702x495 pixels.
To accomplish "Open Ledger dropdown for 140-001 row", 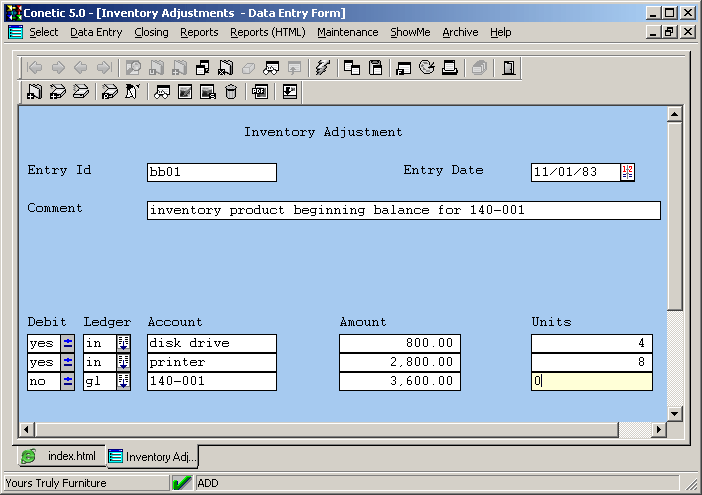I will tap(124, 381).
